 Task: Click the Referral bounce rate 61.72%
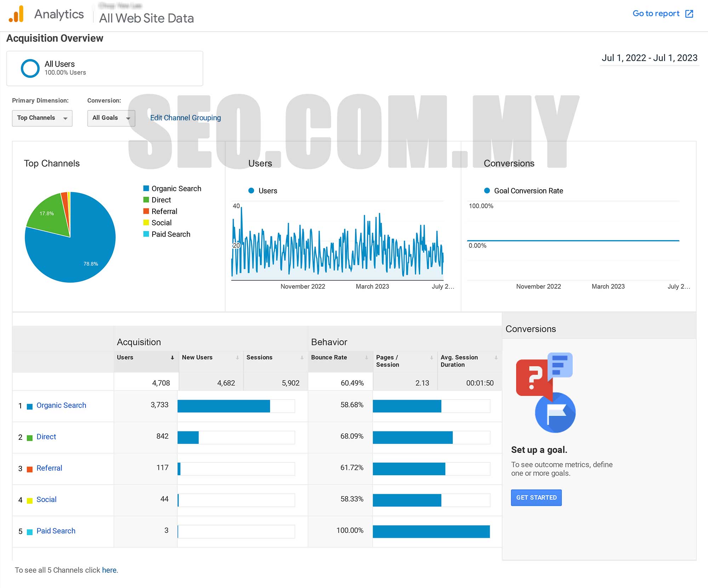(352, 468)
